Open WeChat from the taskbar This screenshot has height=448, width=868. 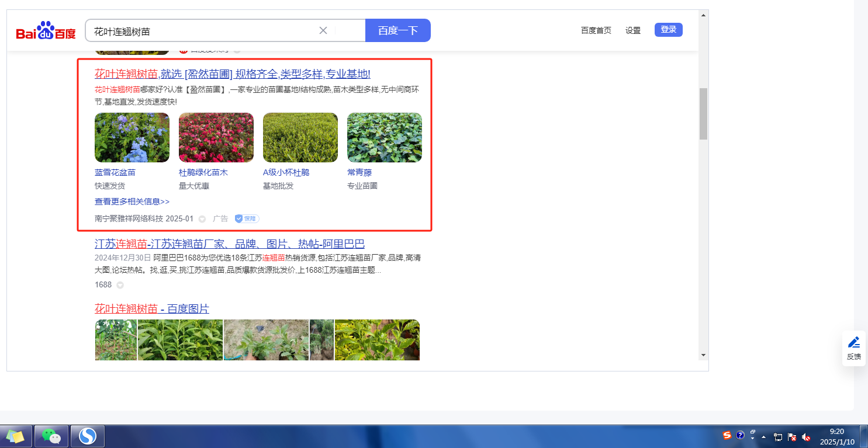tap(51, 436)
